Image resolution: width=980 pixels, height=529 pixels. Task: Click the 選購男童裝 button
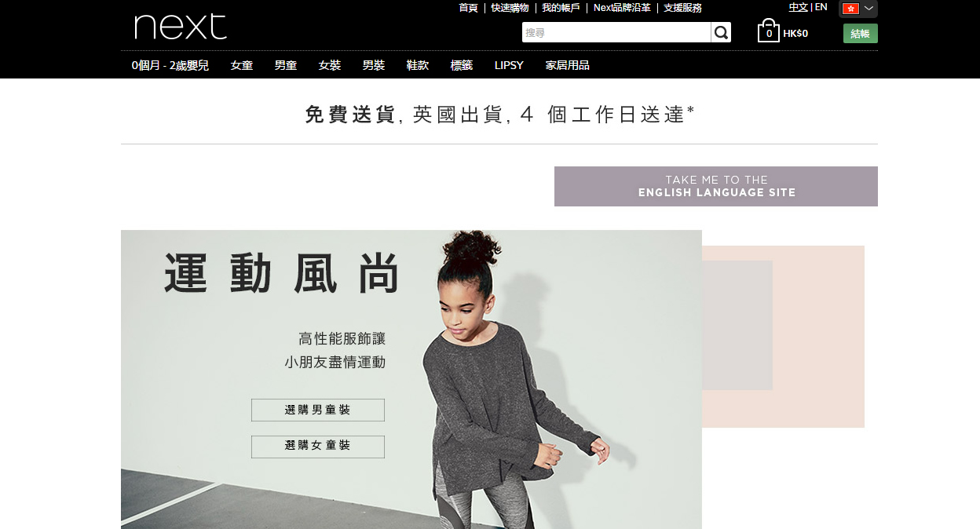[318, 410]
